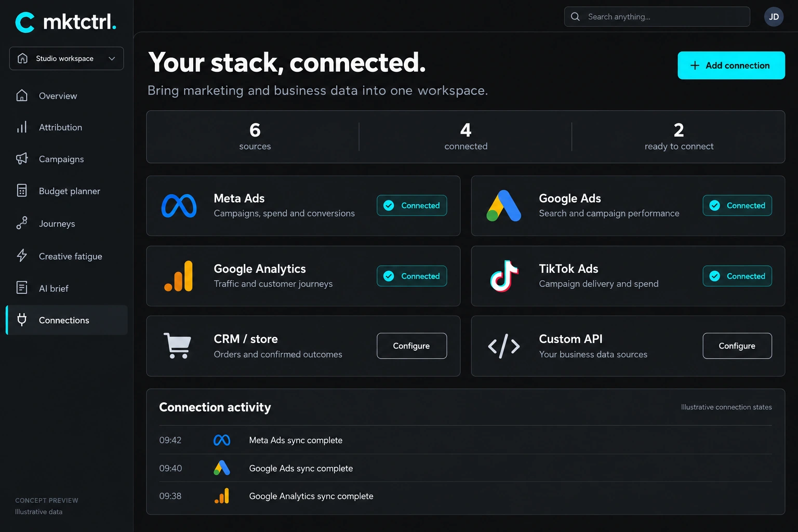Click the Meta Ads logo card icon

[x=179, y=206]
